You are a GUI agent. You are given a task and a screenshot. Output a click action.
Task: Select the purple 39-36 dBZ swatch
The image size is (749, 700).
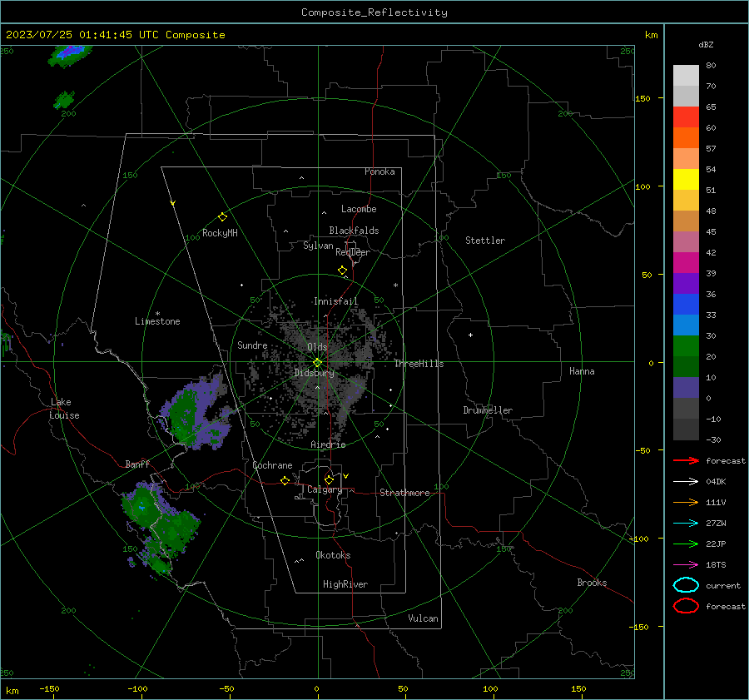686,284
